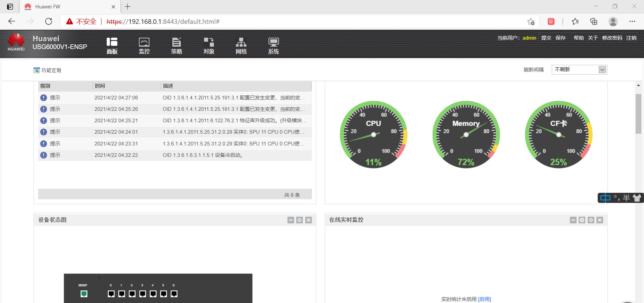Click the CF卡 usage gauge

pos(559,135)
